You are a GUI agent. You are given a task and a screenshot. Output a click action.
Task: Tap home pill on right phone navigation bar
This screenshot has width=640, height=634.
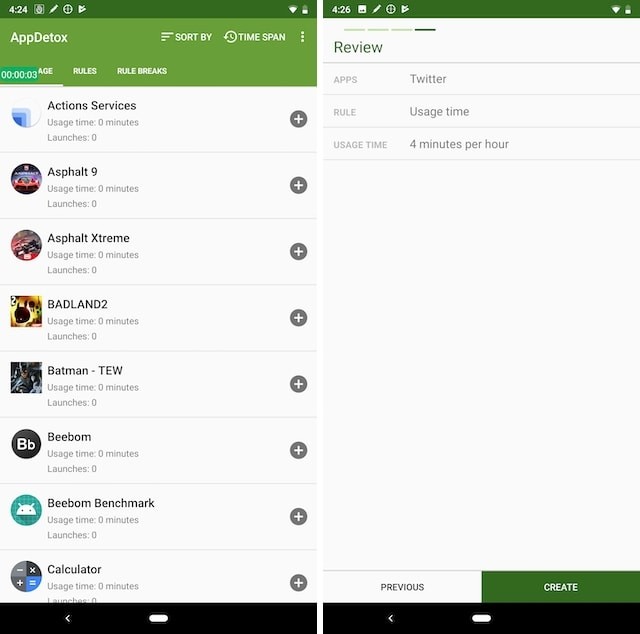(481, 618)
